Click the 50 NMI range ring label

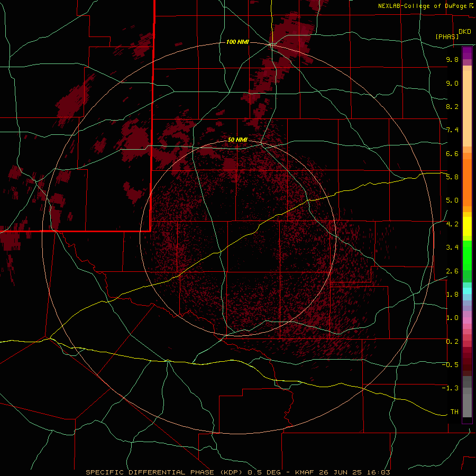[237, 140]
